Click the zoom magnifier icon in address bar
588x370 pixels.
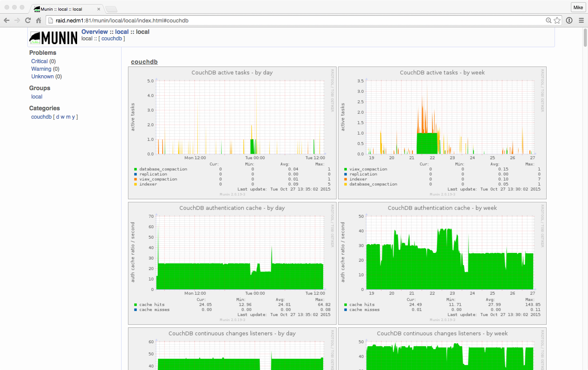pos(548,21)
